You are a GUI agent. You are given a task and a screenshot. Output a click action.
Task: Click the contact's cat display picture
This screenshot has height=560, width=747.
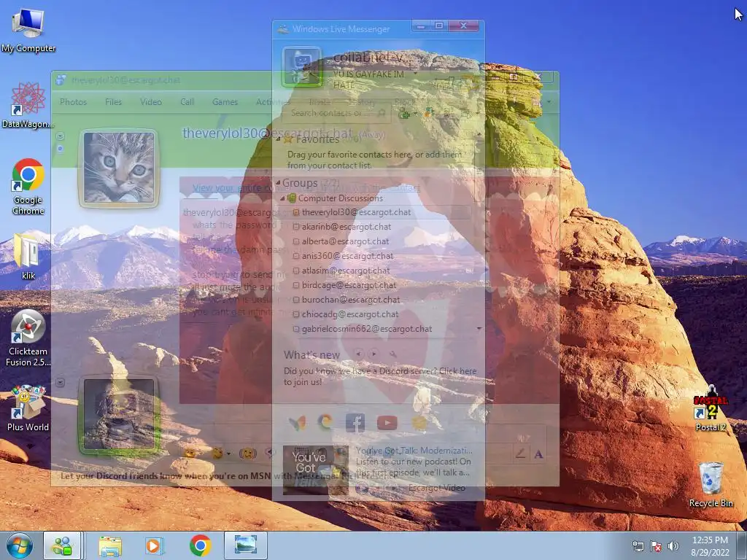[x=119, y=168]
